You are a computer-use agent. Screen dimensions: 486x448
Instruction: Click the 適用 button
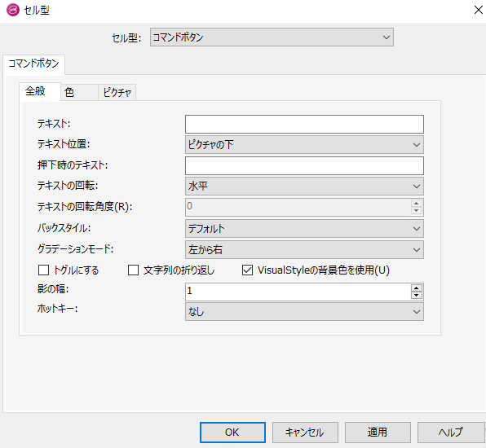pyautogui.click(x=378, y=433)
